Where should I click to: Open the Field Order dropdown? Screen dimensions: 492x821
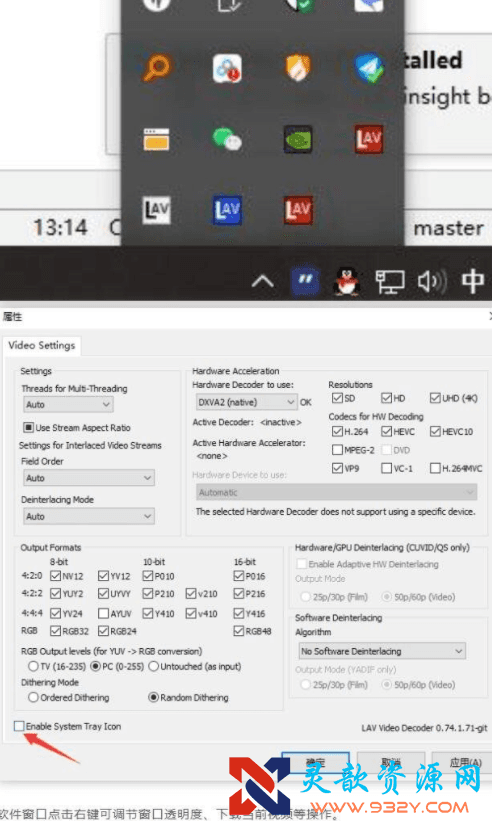(x=88, y=478)
